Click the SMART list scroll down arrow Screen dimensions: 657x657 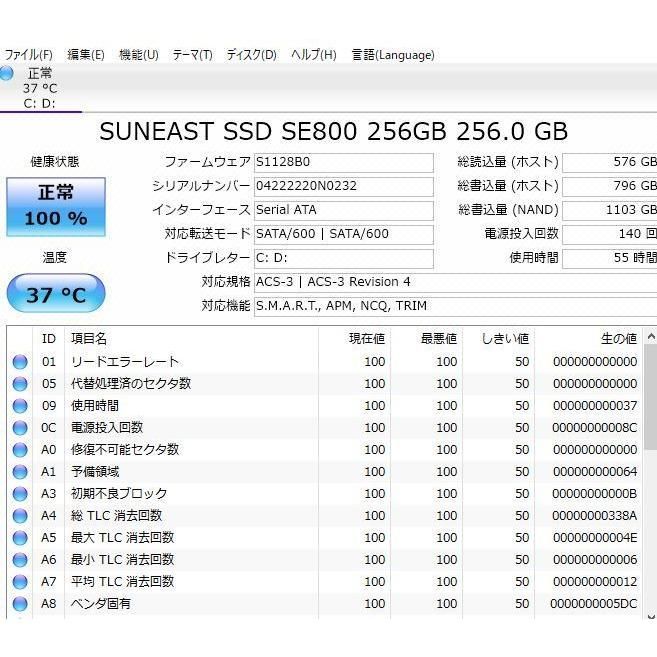pos(651,616)
